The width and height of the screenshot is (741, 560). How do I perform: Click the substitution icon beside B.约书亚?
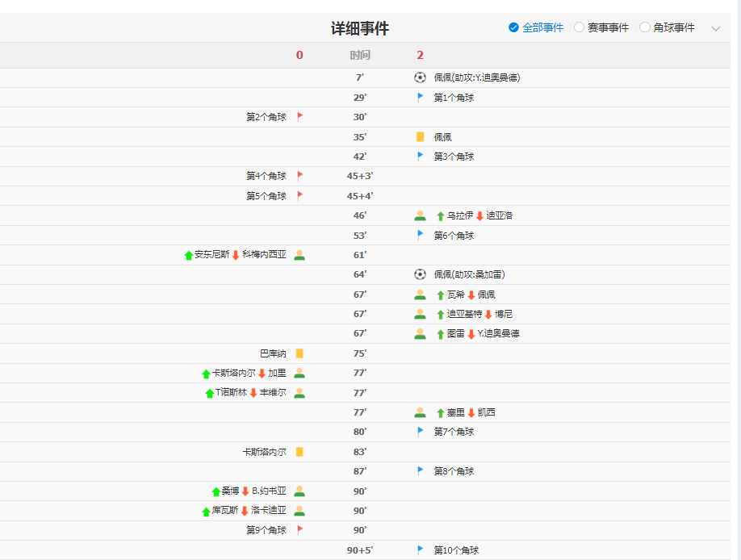click(299, 491)
